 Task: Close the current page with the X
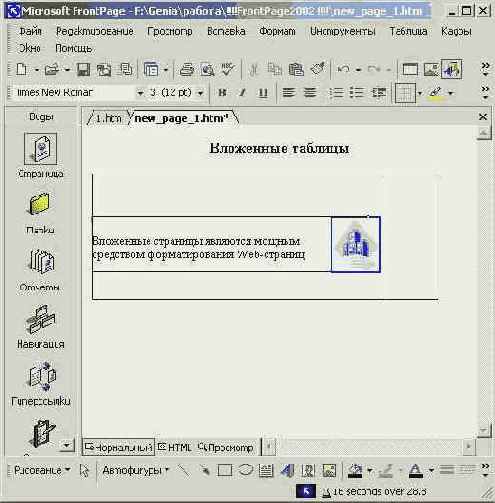(483, 117)
